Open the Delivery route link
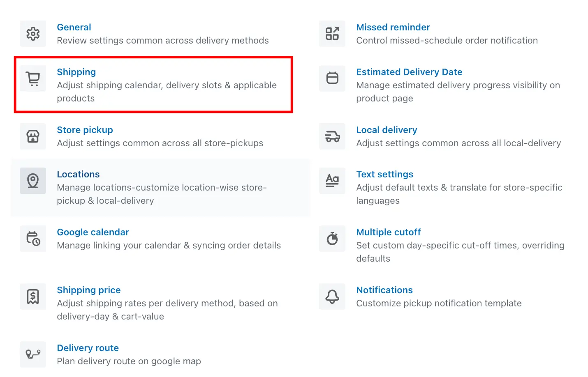Image resolution: width=588 pixels, height=377 pixels. (x=88, y=348)
